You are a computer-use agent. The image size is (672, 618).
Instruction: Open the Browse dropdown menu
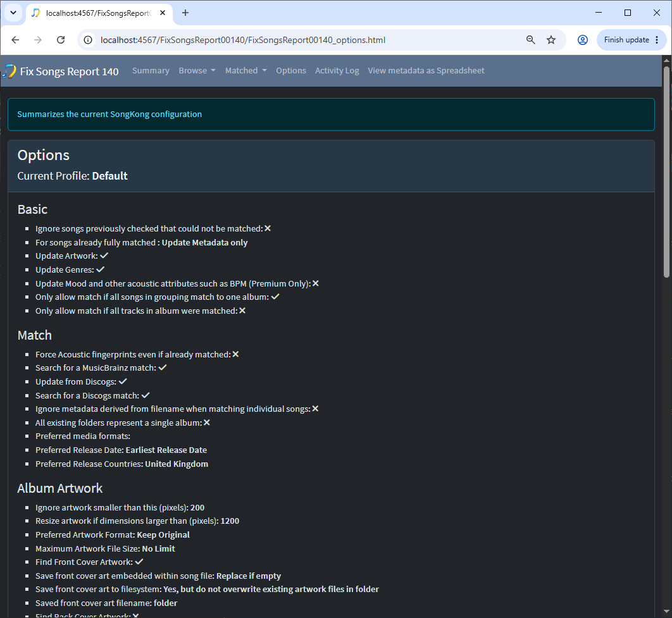197,71
